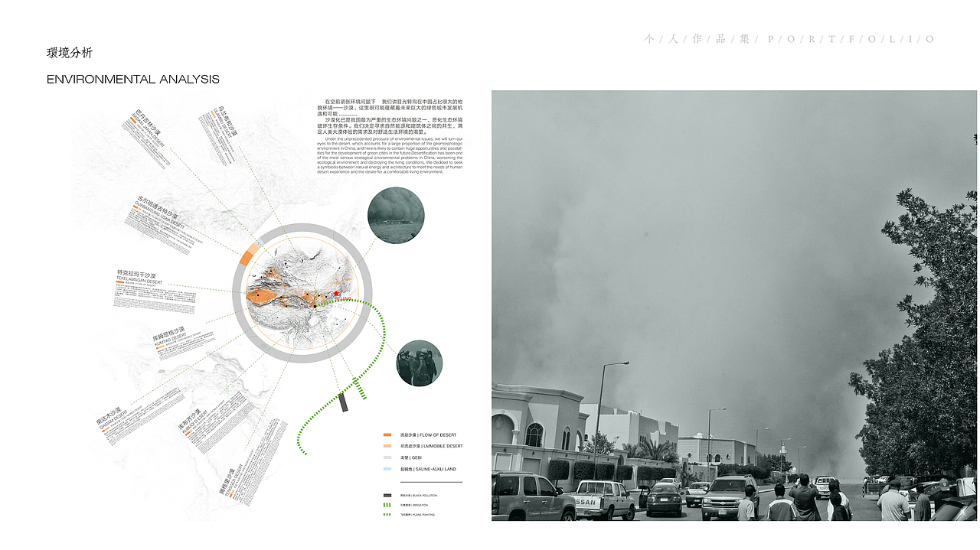Viewport: 980px width, 550px height.
Task: Click the '个人作品集 PORTFOLIO' header text
Action: pyautogui.click(x=789, y=39)
